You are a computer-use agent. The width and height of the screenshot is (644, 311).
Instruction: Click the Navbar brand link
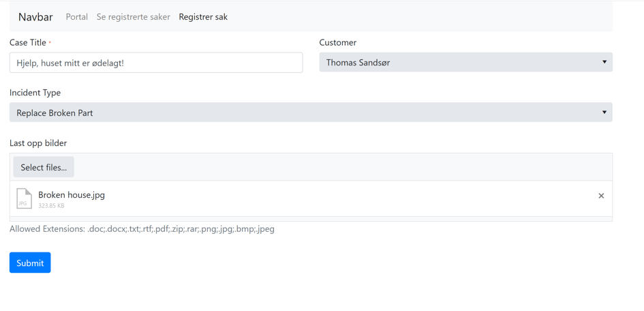pos(35,17)
